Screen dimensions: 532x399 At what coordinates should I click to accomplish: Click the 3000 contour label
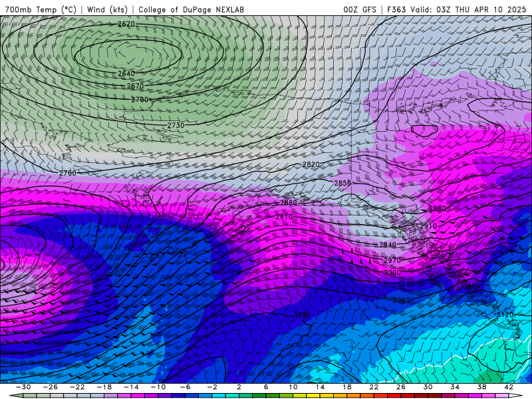392,273
